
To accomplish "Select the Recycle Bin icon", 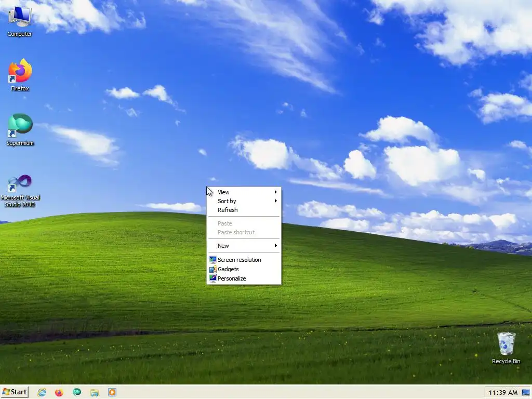I will 506,348.
